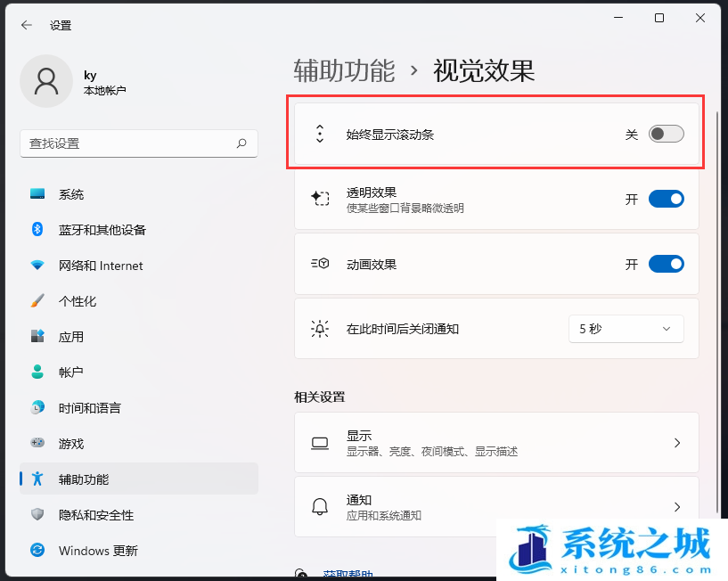
Task: Click the Windows 更新 refresh icon
Action: point(37,551)
